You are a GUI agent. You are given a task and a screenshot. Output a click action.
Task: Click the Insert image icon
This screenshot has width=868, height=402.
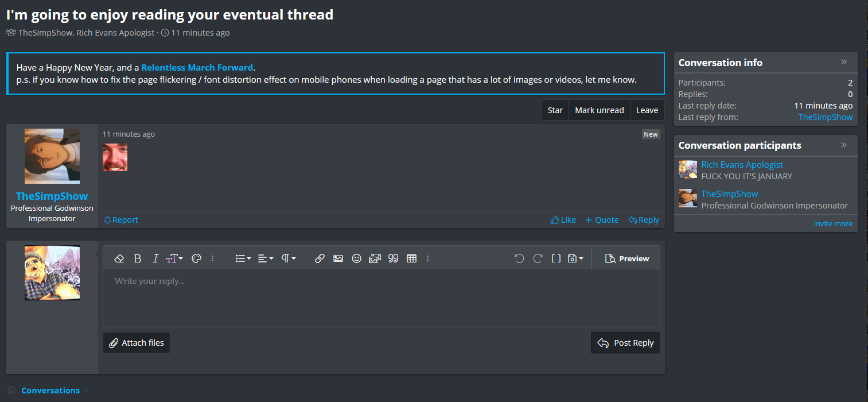338,258
